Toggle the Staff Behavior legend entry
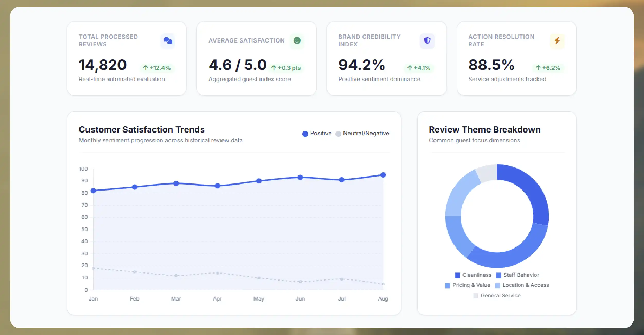Screen dimensions: 644x335 [x=517, y=275]
